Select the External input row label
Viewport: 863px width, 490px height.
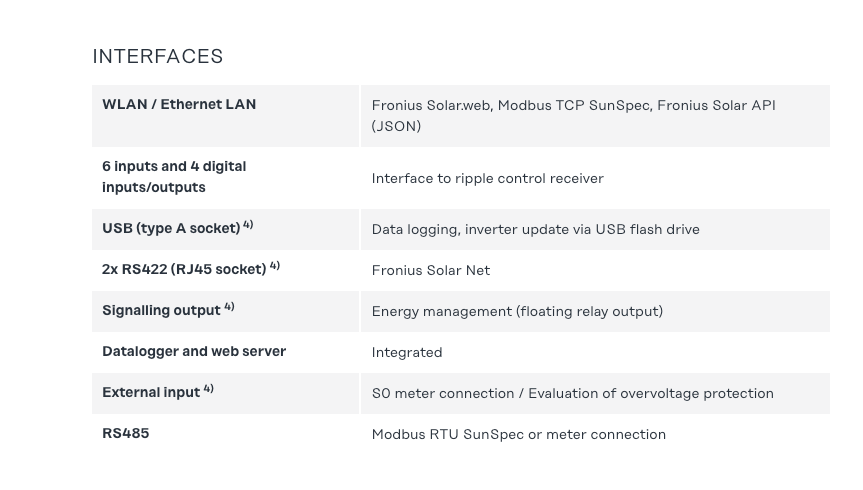pos(151,392)
